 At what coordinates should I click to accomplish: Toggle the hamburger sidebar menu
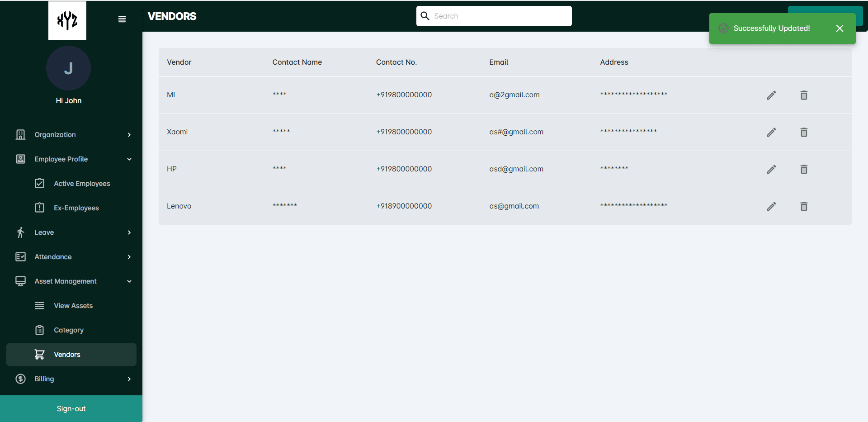click(x=122, y=19)
